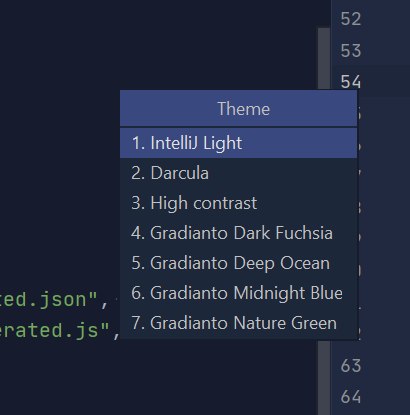The width and height of the screenshot is (410, 415).
Task: Click line number 63 in gutter
Action: 351,366
